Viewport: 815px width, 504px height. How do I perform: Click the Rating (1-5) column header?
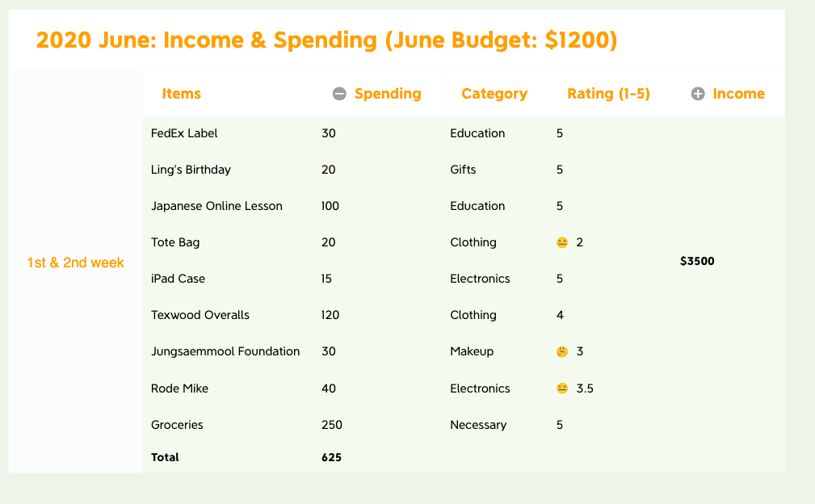click(x=608, y=94)
